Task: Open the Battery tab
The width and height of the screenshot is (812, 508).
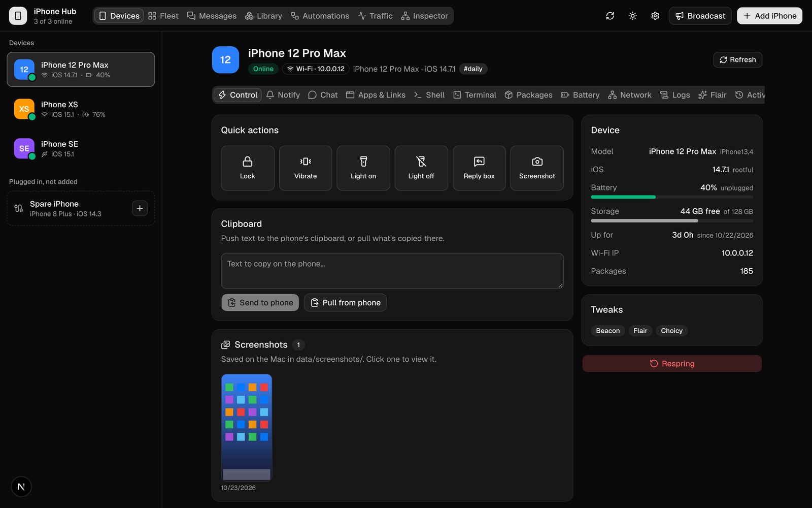Action: (x=580, y=95)
